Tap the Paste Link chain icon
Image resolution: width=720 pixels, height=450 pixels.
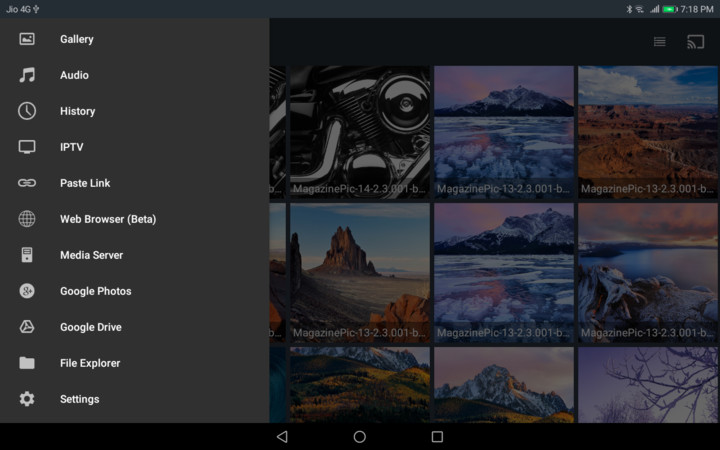[27, 183]
